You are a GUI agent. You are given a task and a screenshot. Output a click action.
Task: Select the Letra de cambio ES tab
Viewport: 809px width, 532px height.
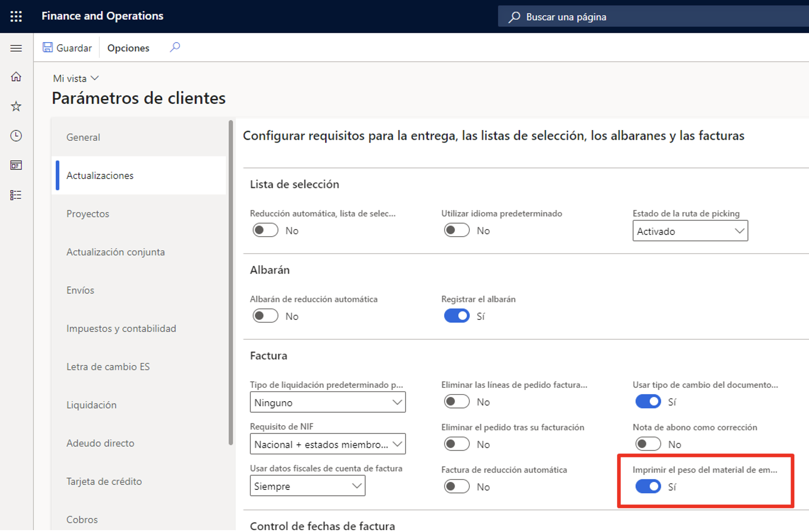tap(139, 367)
